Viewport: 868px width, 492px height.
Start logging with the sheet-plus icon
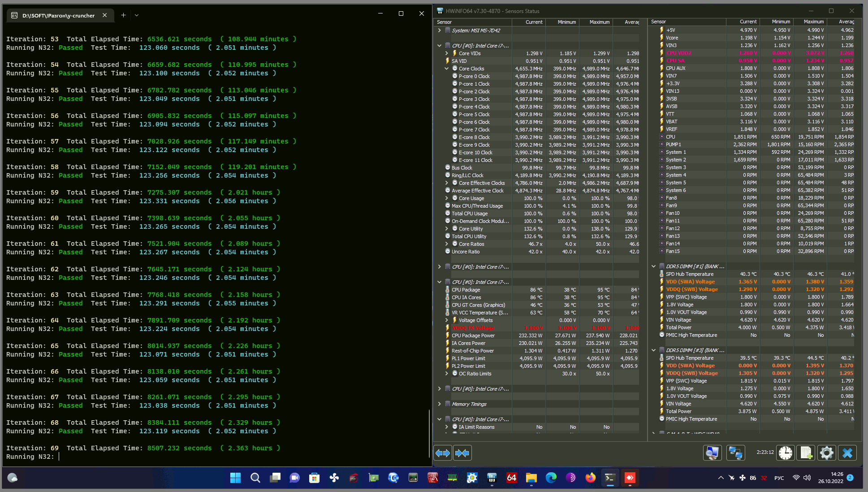806,453
